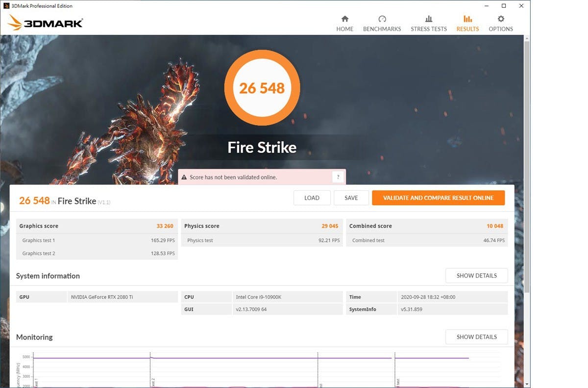The height and width of the screenshot is (388, 588).
Task: Click the Monitoring section heading
Action: pos(34,337)
